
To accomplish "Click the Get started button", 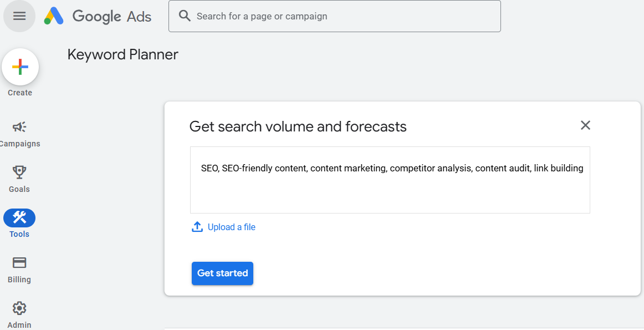I will pyautogui.click(x=222, y=273).
